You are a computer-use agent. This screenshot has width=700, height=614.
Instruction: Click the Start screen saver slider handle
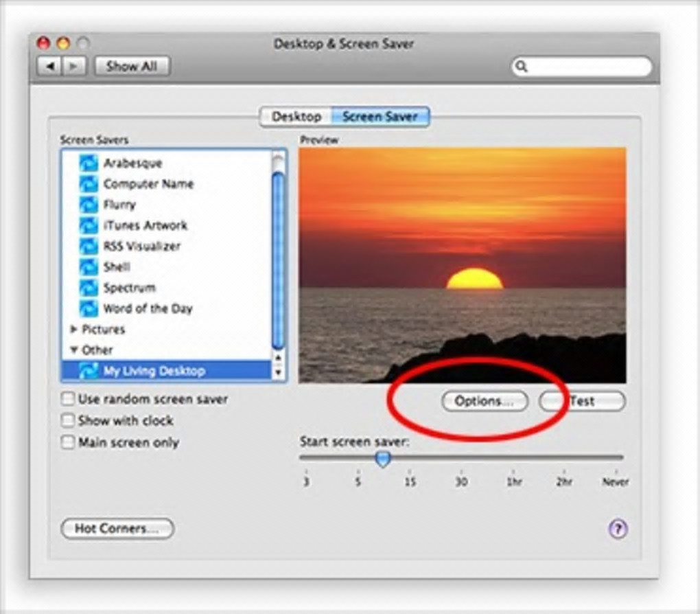click(x=383, y=459)
